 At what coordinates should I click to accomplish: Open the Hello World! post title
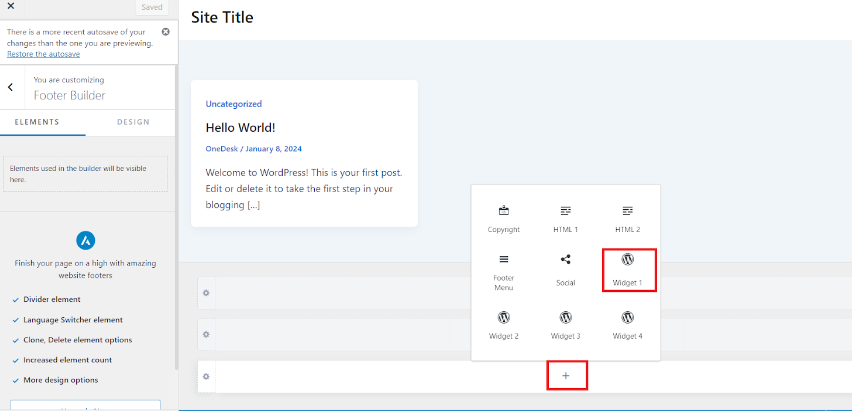(x=240, y=127)
